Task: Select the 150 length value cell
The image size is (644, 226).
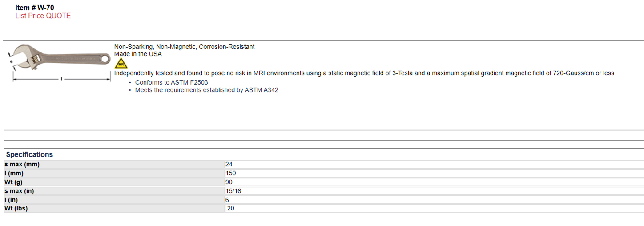Action: (434, 173)
